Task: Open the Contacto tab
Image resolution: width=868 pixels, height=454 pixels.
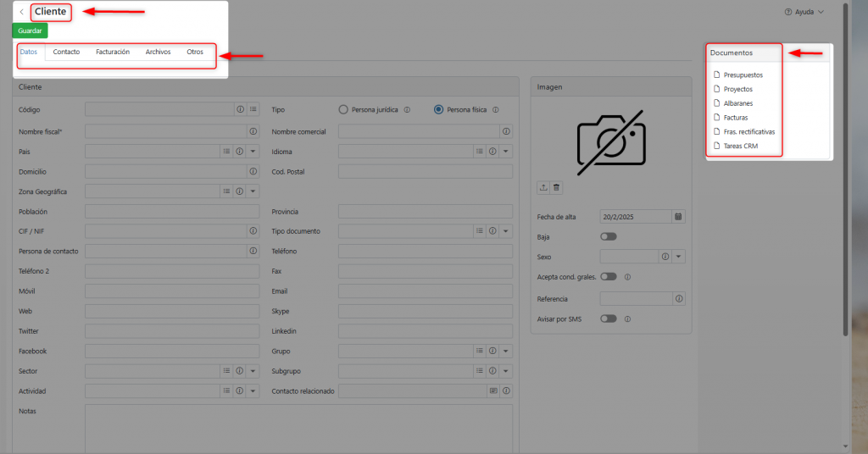Action: pos(66,53)
